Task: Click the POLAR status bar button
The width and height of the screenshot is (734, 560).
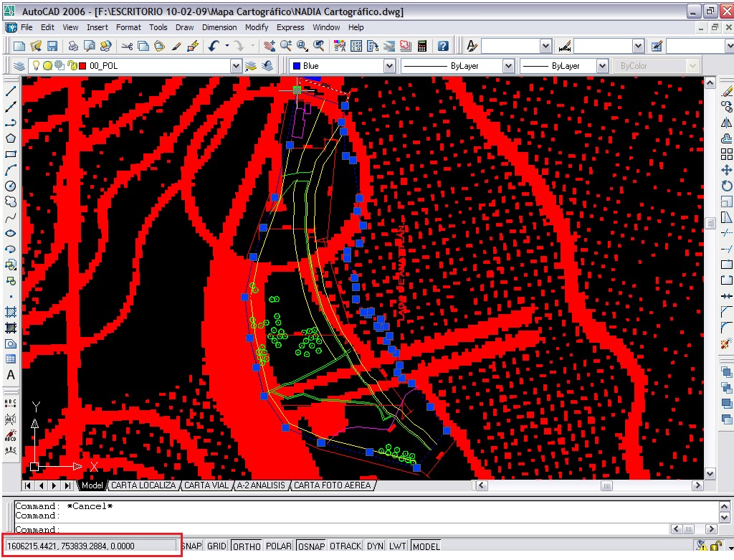Action: (x=279, y=546)
